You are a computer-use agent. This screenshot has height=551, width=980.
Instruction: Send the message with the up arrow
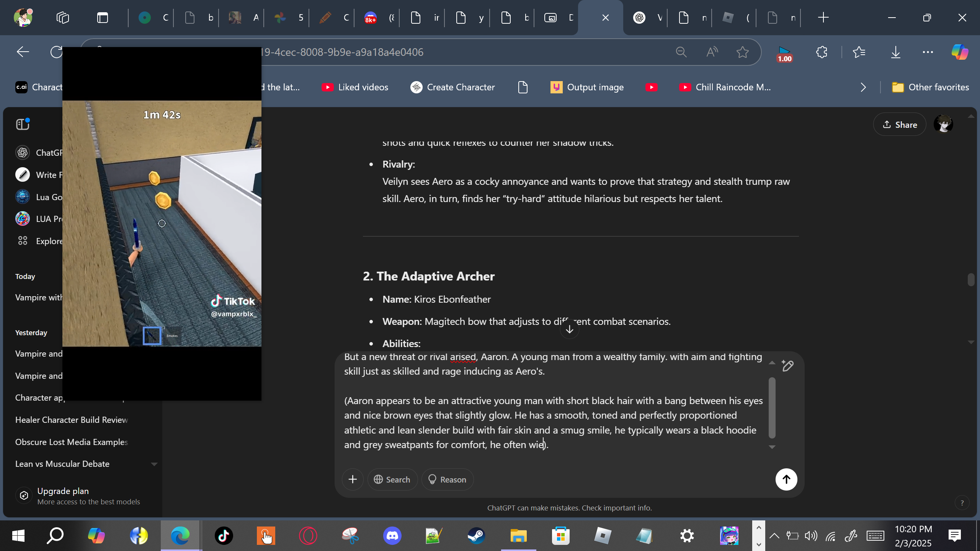coord(786,479)
